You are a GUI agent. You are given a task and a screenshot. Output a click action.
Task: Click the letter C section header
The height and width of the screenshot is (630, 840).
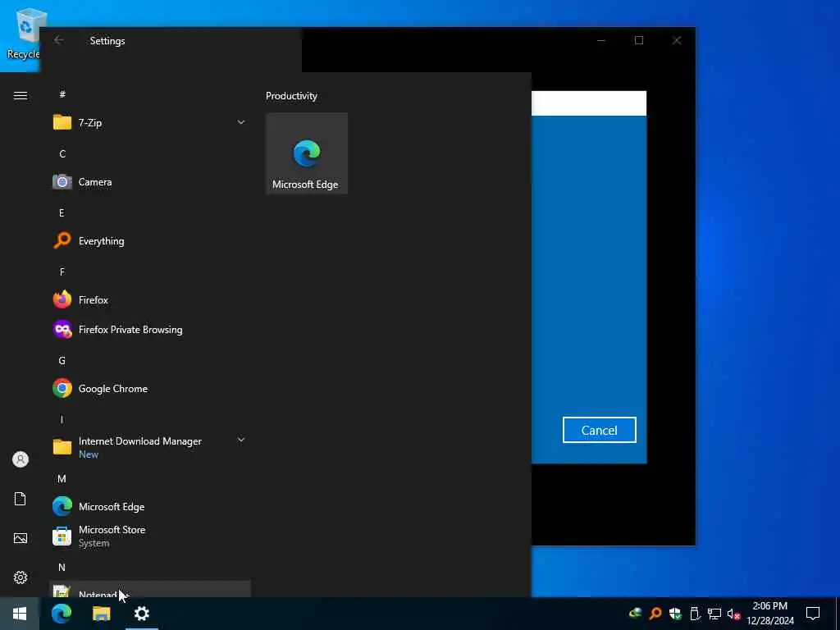[x=62, y=153]
